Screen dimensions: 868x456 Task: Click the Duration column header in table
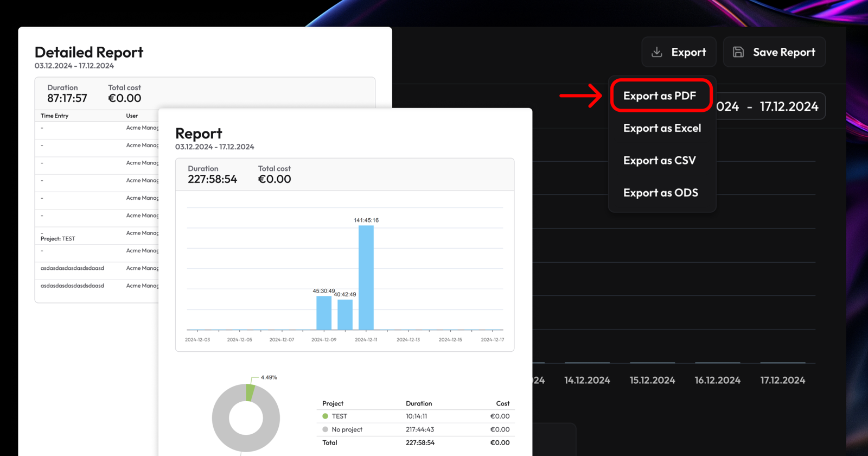419,403
